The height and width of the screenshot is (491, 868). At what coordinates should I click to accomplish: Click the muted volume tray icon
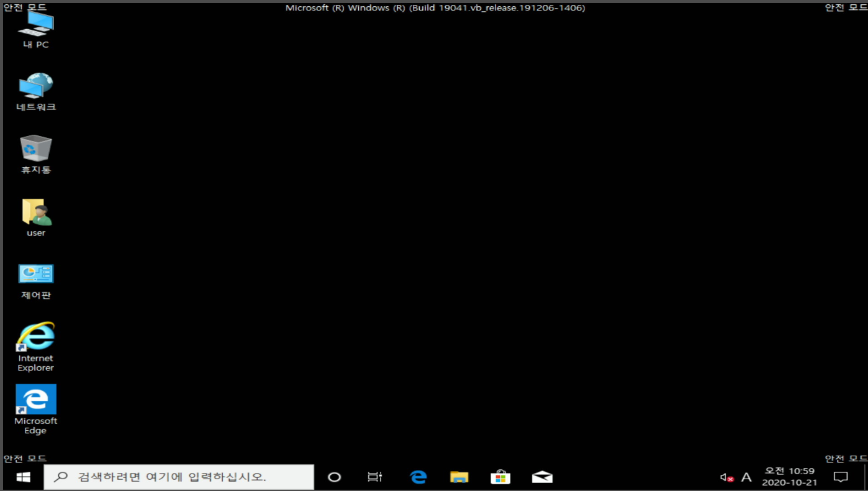click(726, 477)
